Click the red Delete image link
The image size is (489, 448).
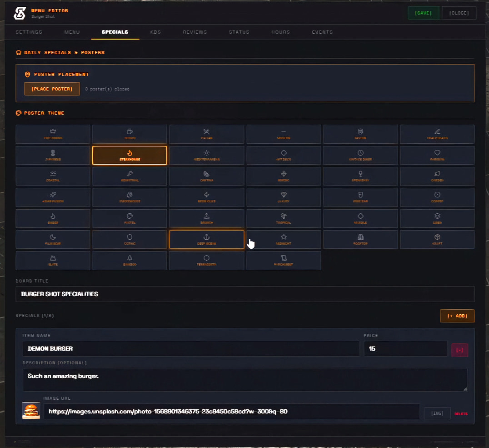[461, 414]
